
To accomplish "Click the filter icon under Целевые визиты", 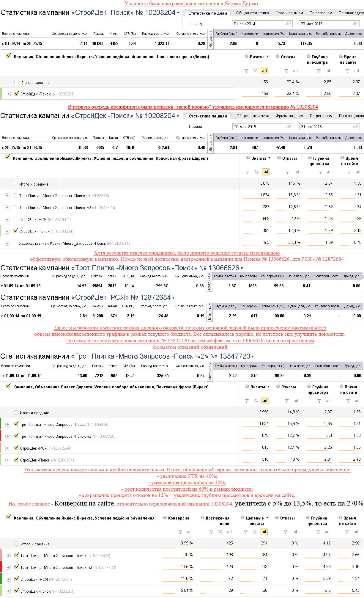I will (245, 532).
